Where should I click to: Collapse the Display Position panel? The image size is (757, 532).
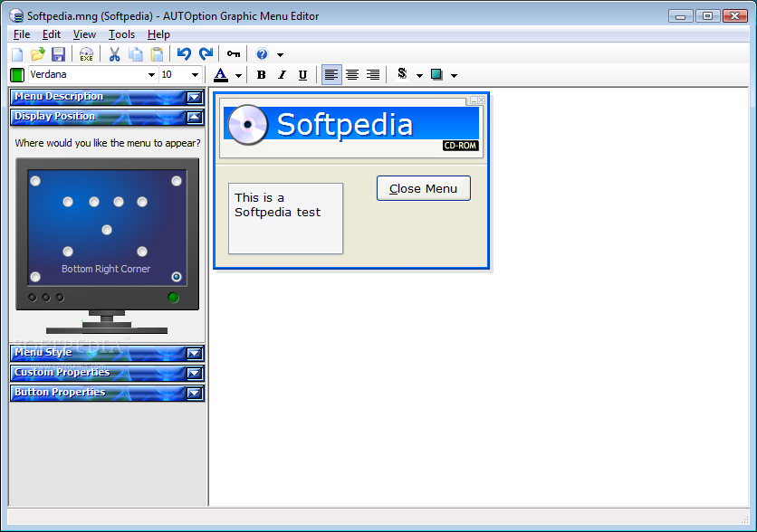194,118
